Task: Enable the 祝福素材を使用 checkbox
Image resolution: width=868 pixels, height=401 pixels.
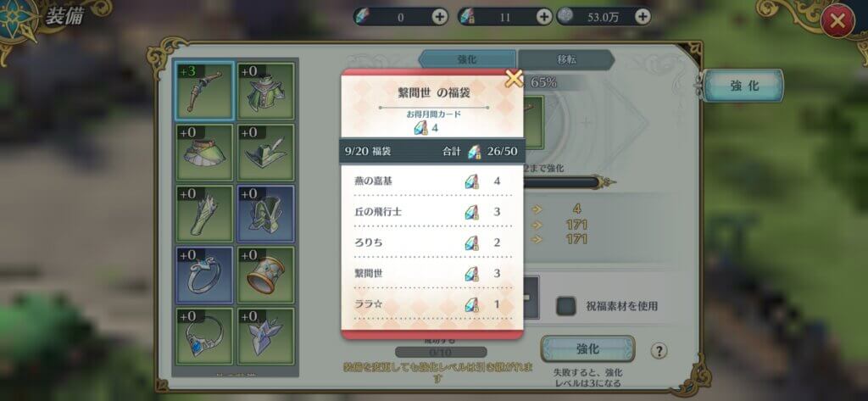Action: tap(565, 306)
